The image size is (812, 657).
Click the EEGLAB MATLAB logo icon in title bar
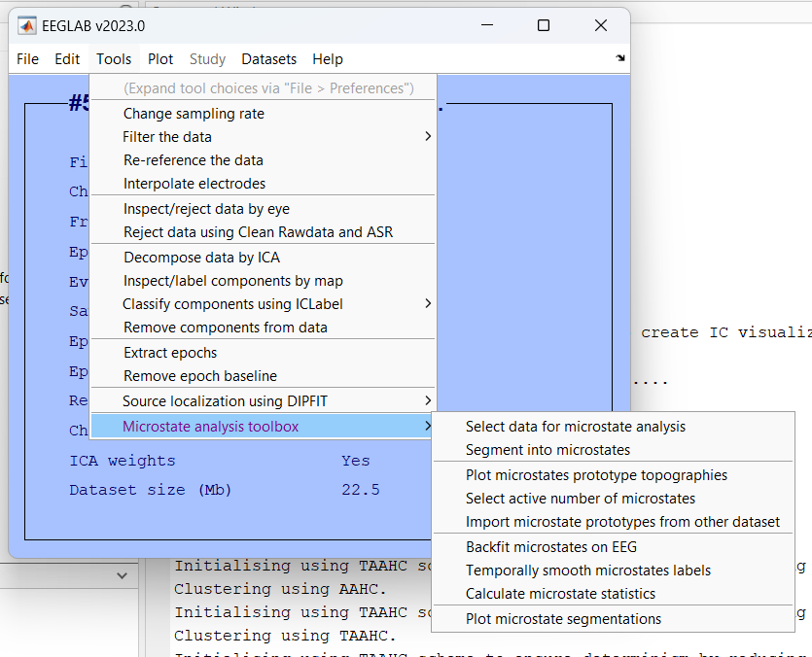coord(27,25)
